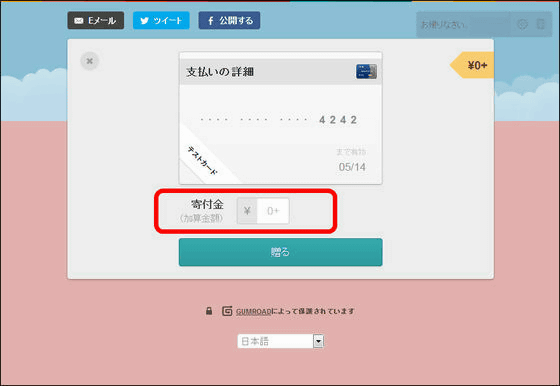
Task: Click the ツイート Twitter share button
Action: (161, 20)
